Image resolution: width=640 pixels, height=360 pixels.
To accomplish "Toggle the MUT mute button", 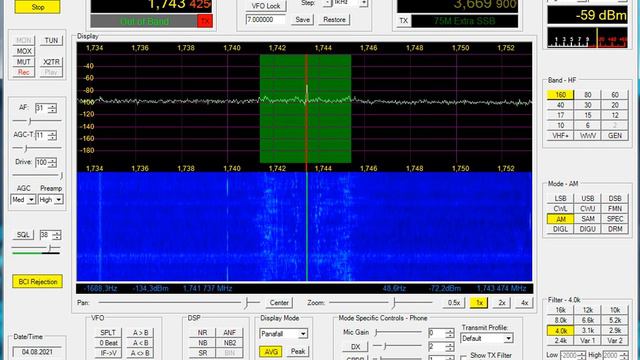I will click(24, 62).
